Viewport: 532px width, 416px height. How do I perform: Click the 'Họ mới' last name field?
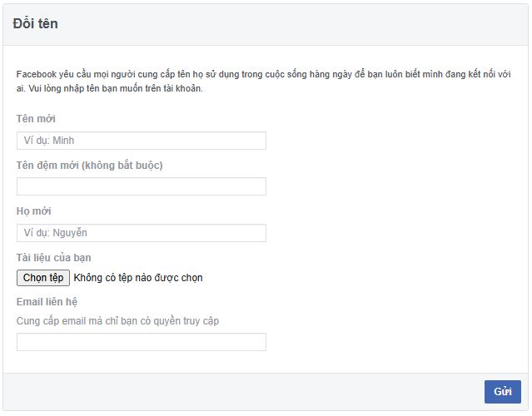coord(142,233)
